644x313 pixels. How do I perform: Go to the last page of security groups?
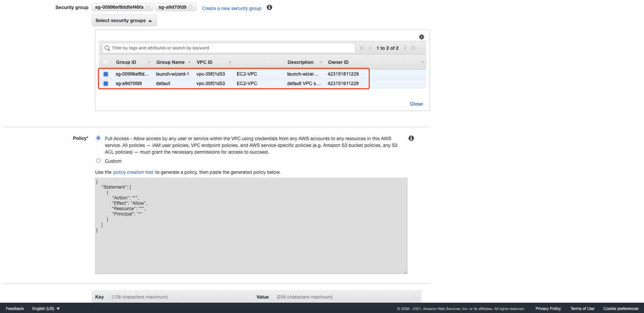(x=413, y=48)
